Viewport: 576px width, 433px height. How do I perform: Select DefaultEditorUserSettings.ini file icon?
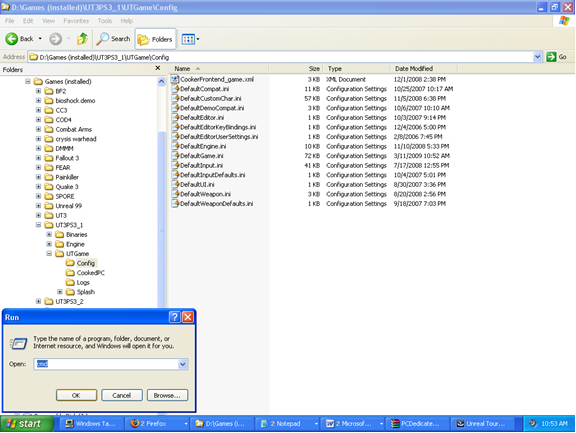pos(175,137)
